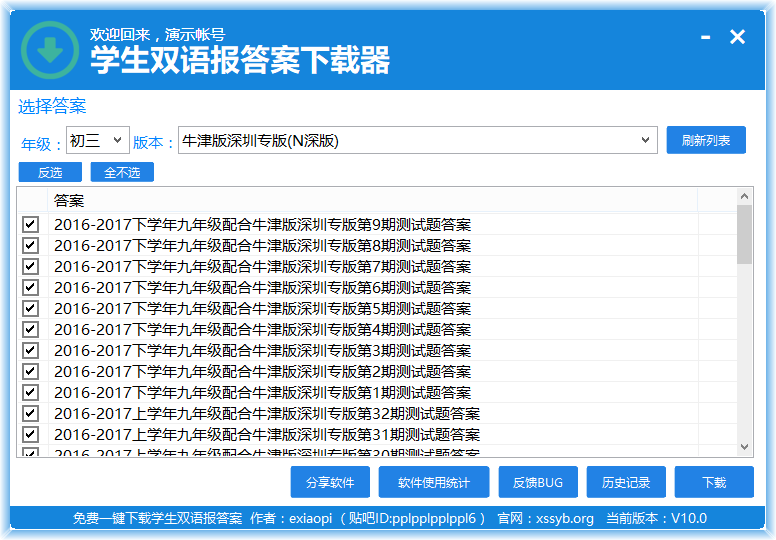The image size is (776, 540).
Task: Uncheck the 下学年 第8期 answer checkbox
Action: click(x=30, y=245)
